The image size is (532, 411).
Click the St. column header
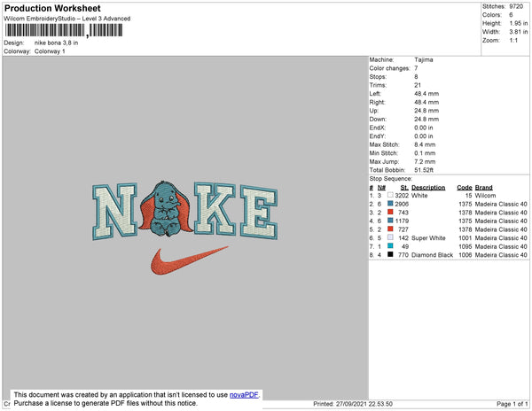[x=404, y=188]
